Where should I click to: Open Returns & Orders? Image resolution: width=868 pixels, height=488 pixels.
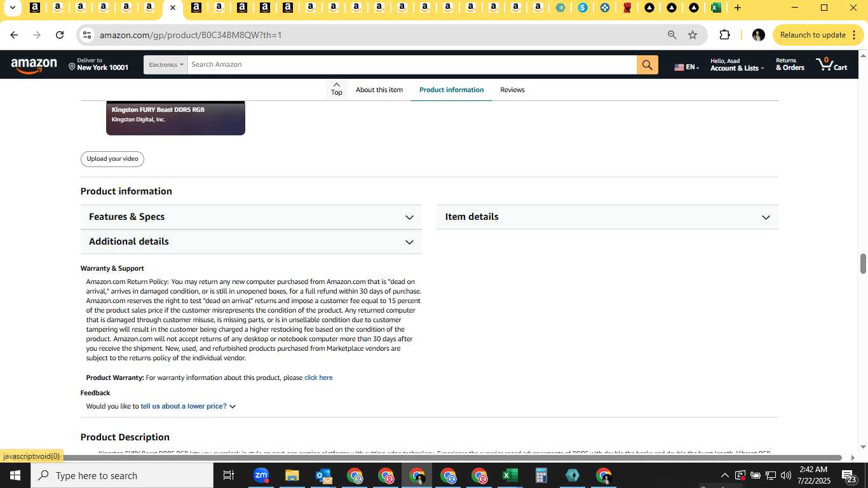(790, 64)
